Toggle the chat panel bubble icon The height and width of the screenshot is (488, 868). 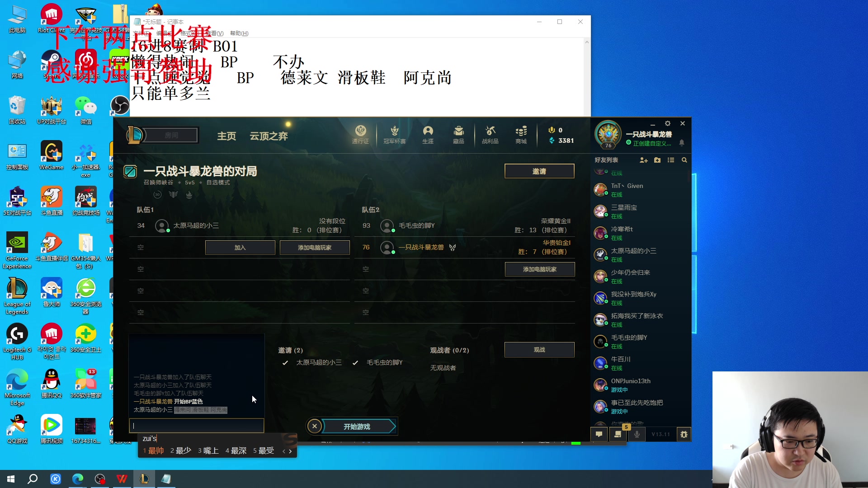coord(599,434)
